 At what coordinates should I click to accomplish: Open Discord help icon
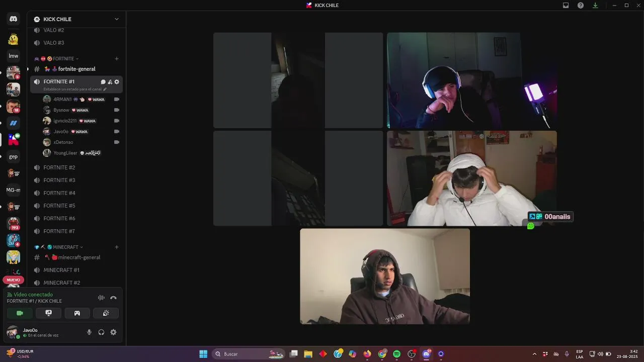581,6
